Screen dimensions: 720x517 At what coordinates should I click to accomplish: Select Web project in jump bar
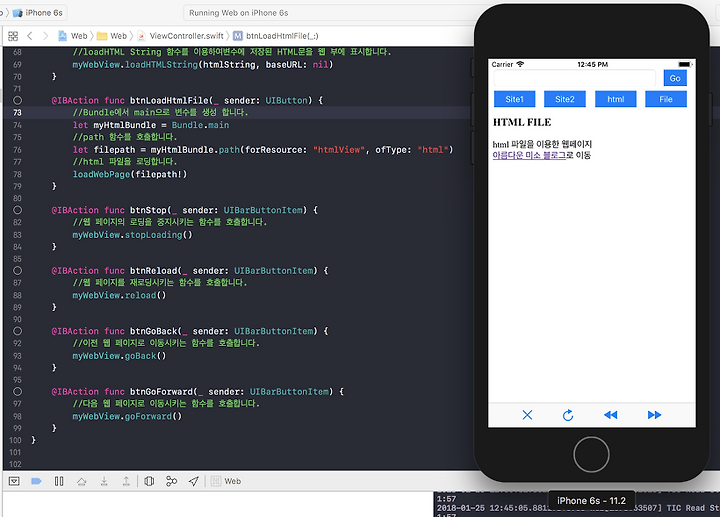click(x=73, y=36)
